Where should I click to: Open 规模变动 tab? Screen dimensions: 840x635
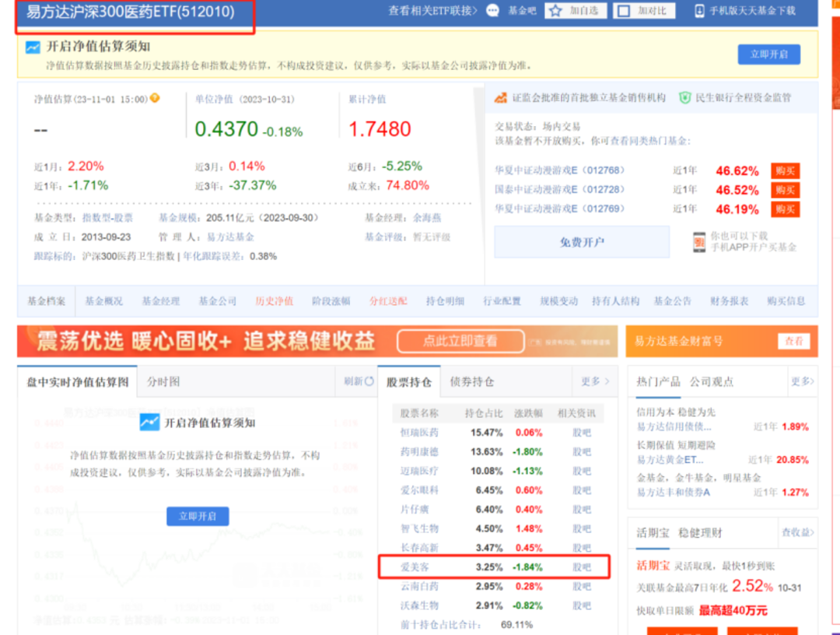(558, 301)
